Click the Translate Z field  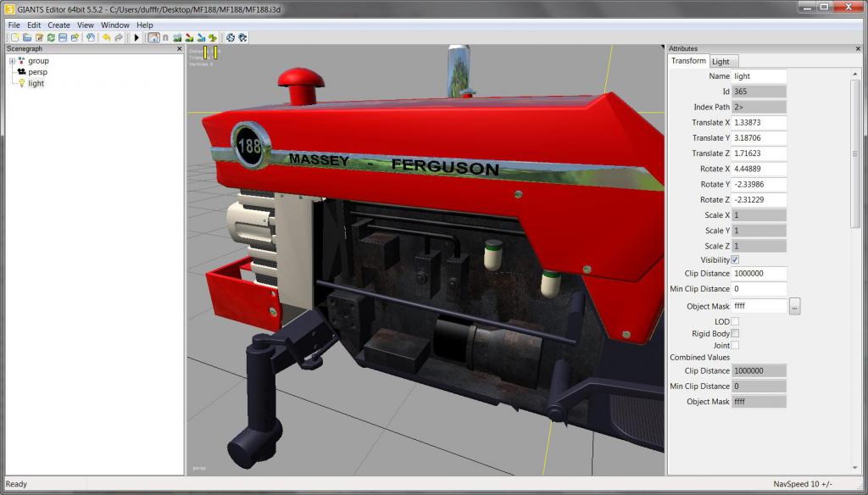coord(759,153)
